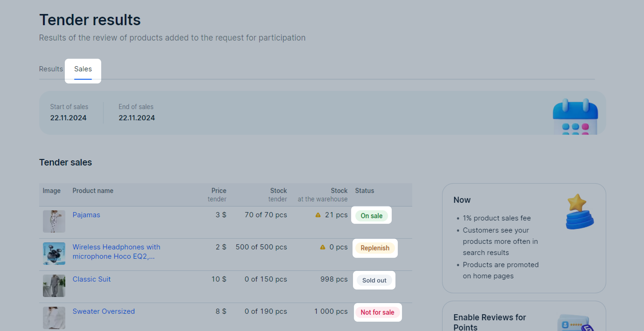
Task: Click the Sold out status badge
Action: [374, 280]
